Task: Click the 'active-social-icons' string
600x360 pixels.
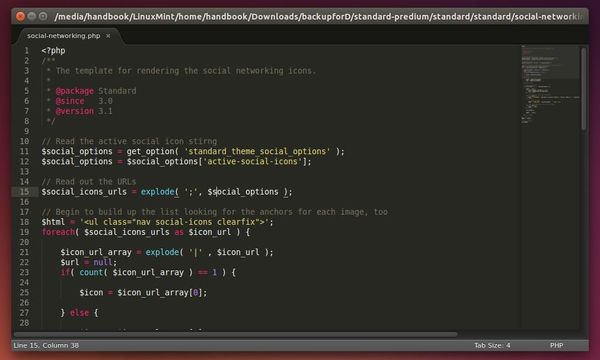Action: click(253, 161)
